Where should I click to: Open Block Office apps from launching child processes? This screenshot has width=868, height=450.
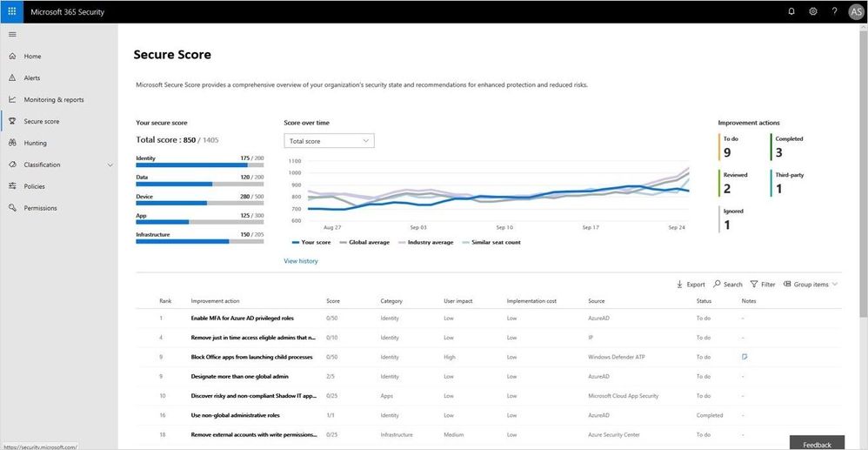[x=251, y=357]
